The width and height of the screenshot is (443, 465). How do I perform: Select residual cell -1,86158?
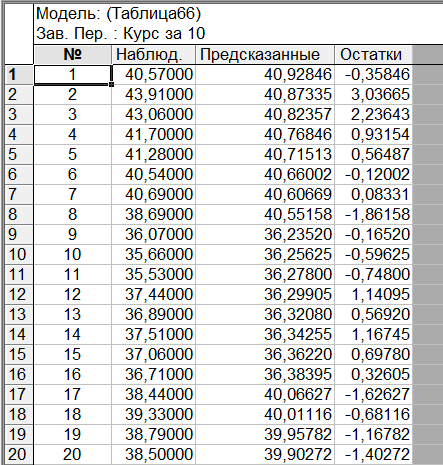click(373, 214)
